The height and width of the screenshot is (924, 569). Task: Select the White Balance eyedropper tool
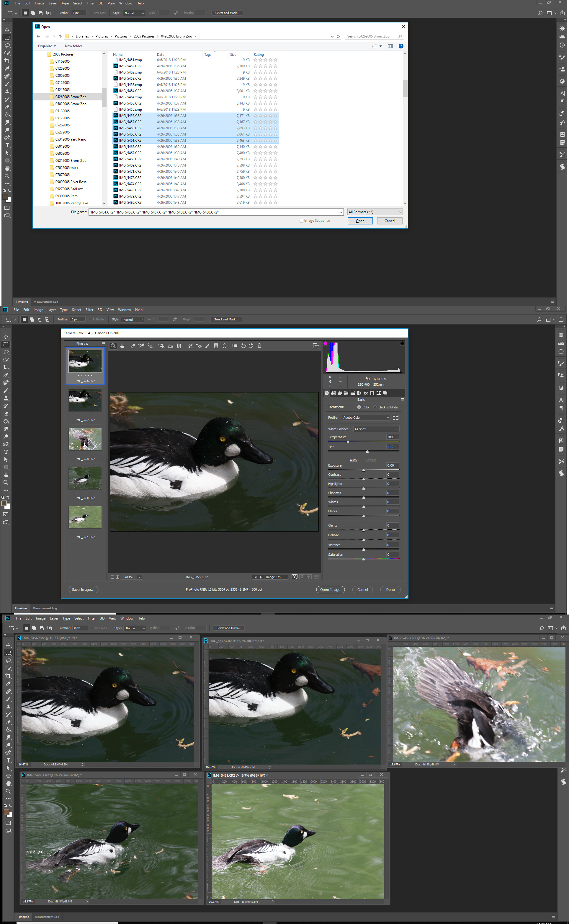(x=133, y=346)
